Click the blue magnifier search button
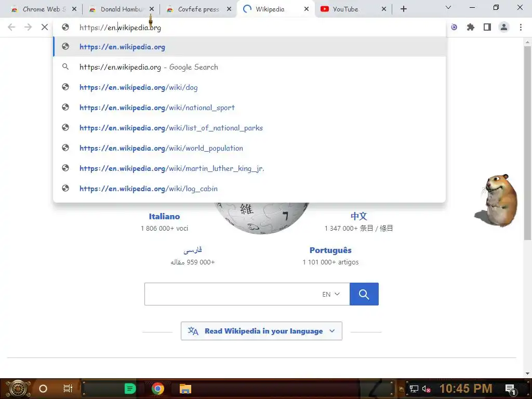Image resolution: width=532 pixels, height=399 pixels. [364, 294]
